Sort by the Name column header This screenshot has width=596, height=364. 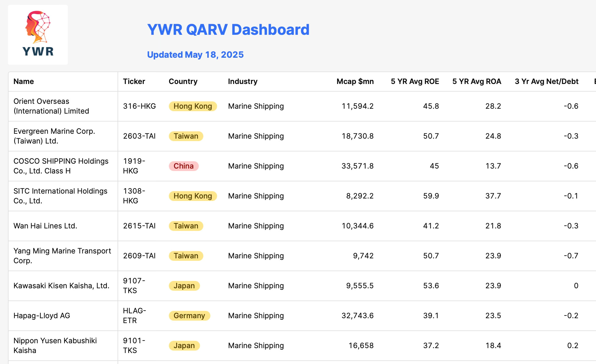point(24,82)
